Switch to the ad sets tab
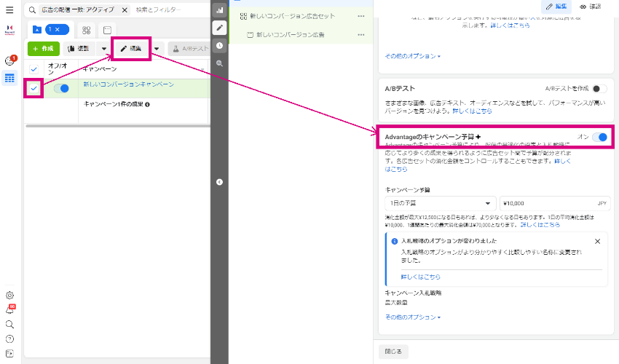 [87, 30]
